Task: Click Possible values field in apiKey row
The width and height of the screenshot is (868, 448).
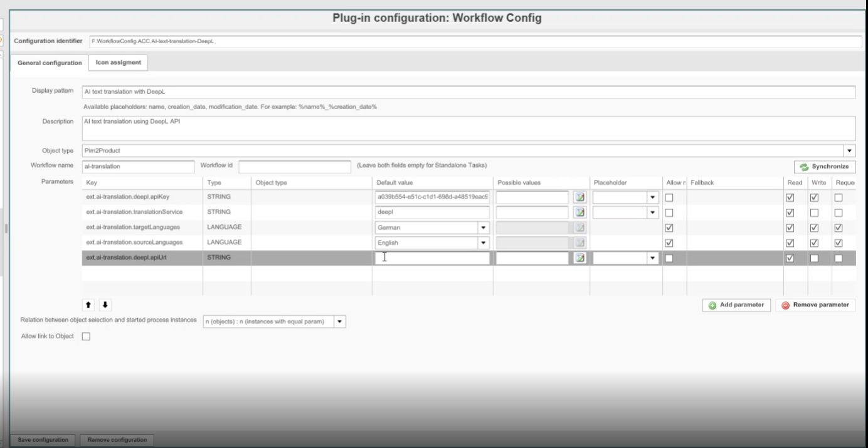Action: (532, 197)
